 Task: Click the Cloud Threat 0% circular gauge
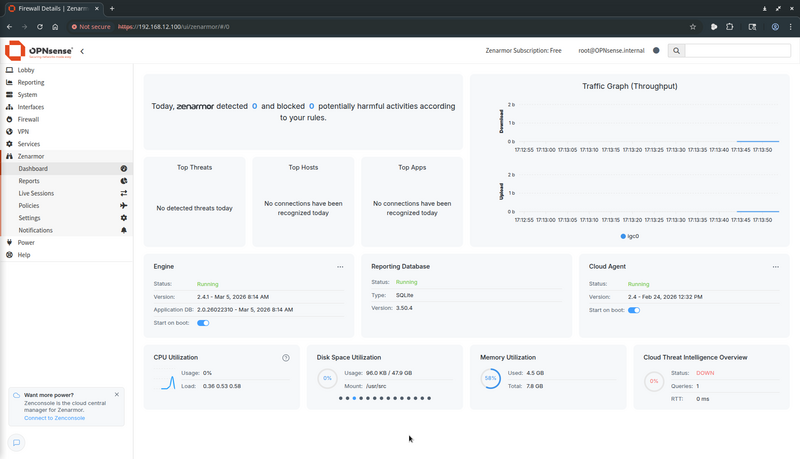point(654,381)
